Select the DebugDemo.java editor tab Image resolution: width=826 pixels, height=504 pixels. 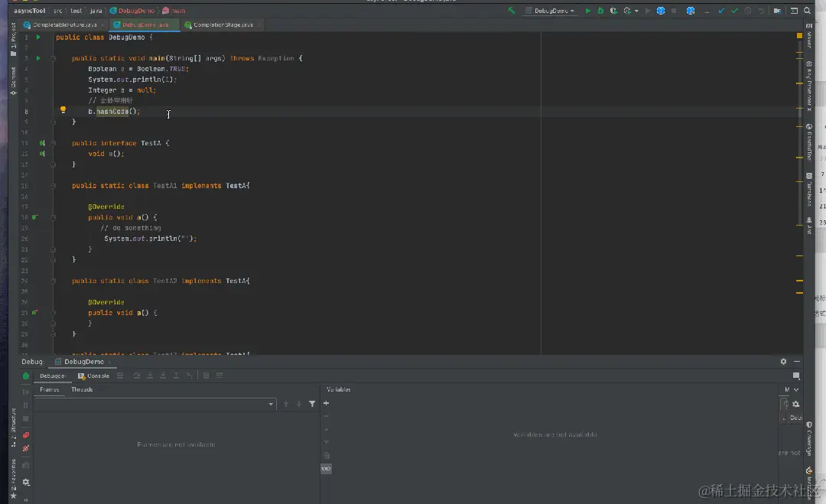145,24
